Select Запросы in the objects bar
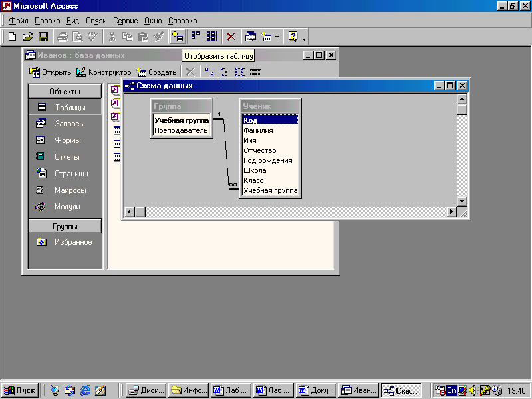Image resolution: width=532 pixels, height=399 pixels. click(x=65, y=124)
